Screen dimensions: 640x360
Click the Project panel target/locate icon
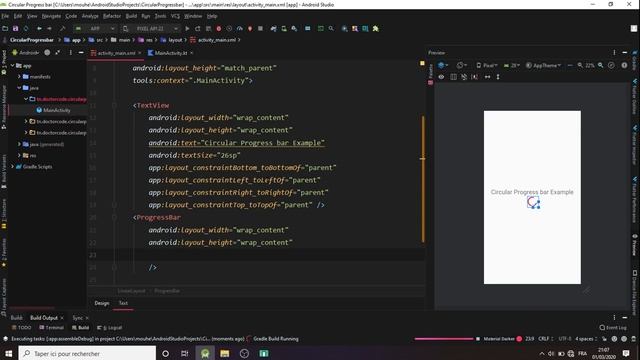[47, 53]
